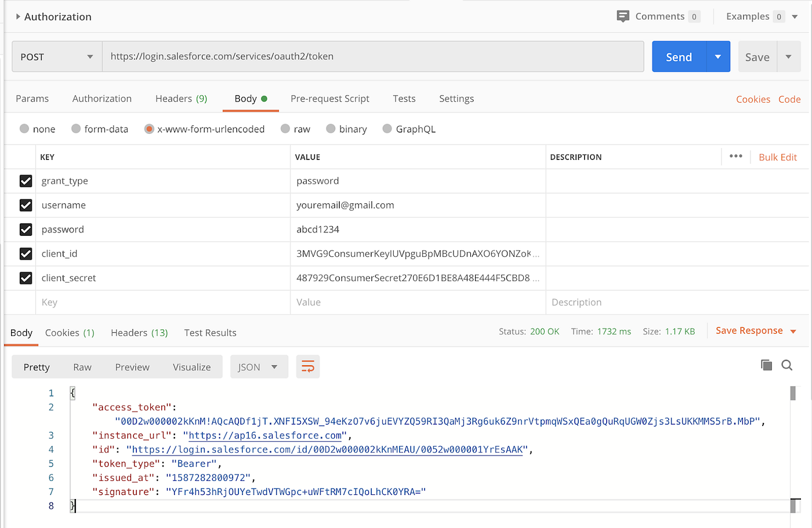
Task: Open the Tests tab
Action: (404, 99)
